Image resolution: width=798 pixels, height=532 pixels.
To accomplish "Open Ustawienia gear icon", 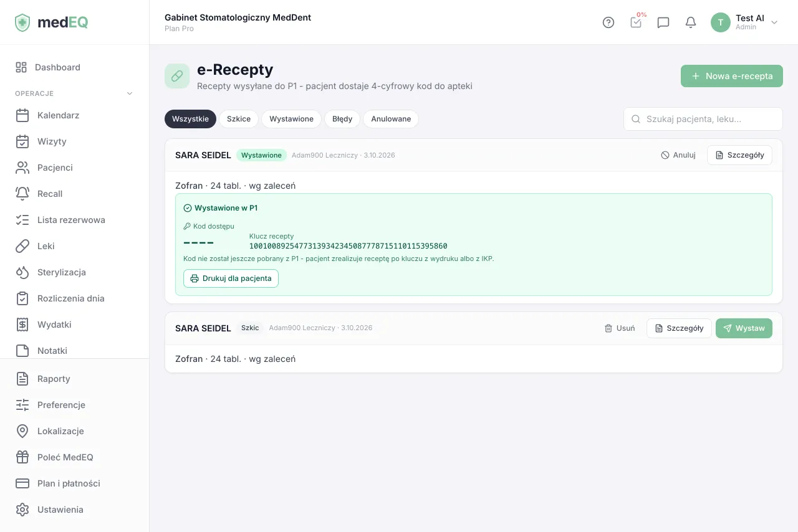I will 22,510.
